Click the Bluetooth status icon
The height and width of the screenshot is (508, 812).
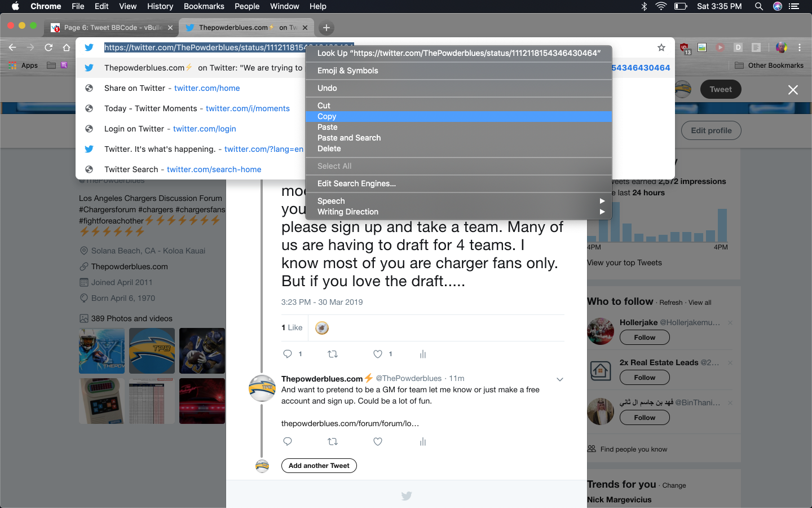(x=644, y=6)
